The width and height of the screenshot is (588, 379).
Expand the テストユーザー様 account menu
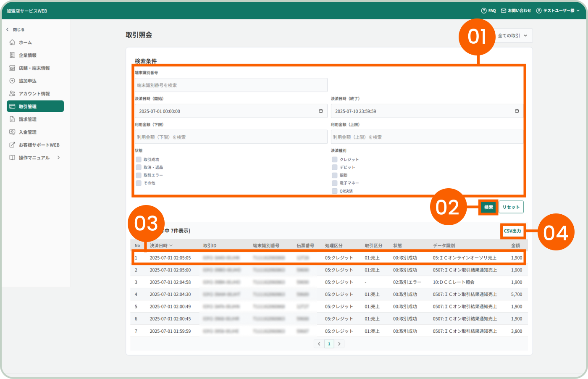point(558,11)
